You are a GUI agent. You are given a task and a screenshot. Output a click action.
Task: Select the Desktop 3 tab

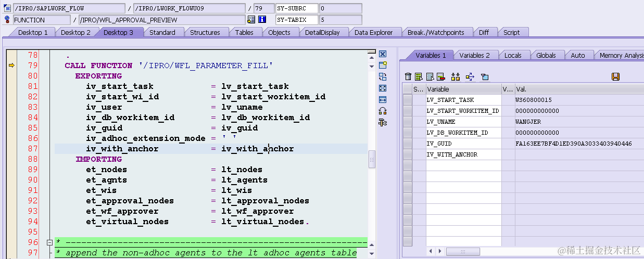pyautogui.click(x=118, y=32)
